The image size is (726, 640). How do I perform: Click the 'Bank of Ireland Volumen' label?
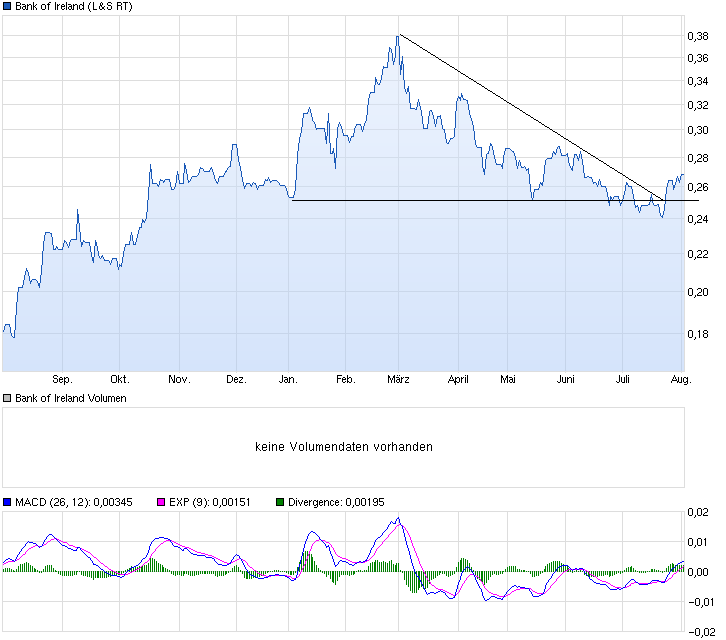71,398
